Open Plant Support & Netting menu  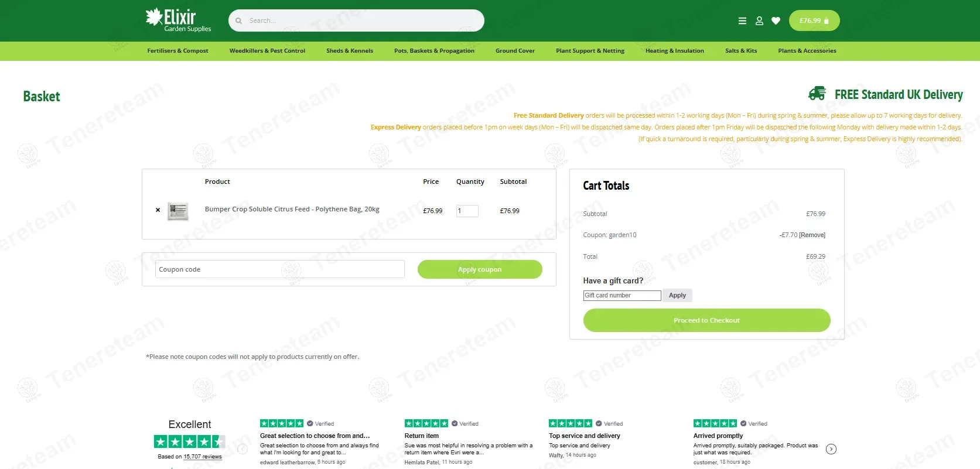[x=590, y=51]
